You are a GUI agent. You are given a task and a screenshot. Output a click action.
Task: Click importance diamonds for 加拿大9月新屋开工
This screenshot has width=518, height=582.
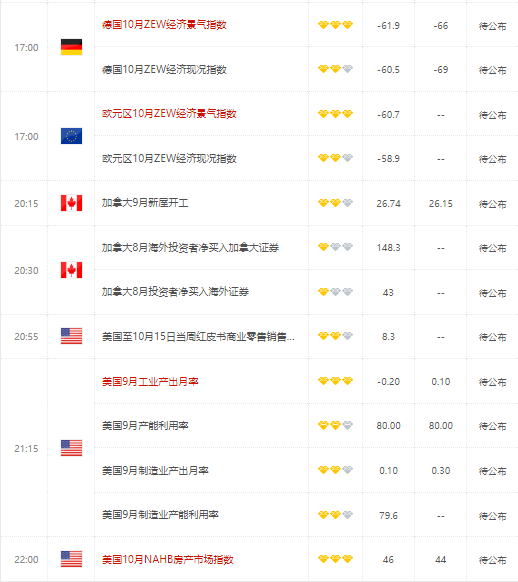pyautogui.click(x=335, y=203)
